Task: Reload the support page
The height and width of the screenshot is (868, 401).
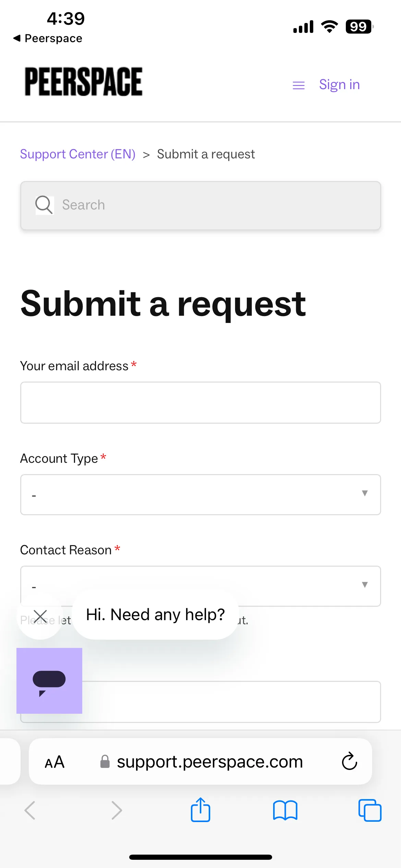Action: click(350, 761)
